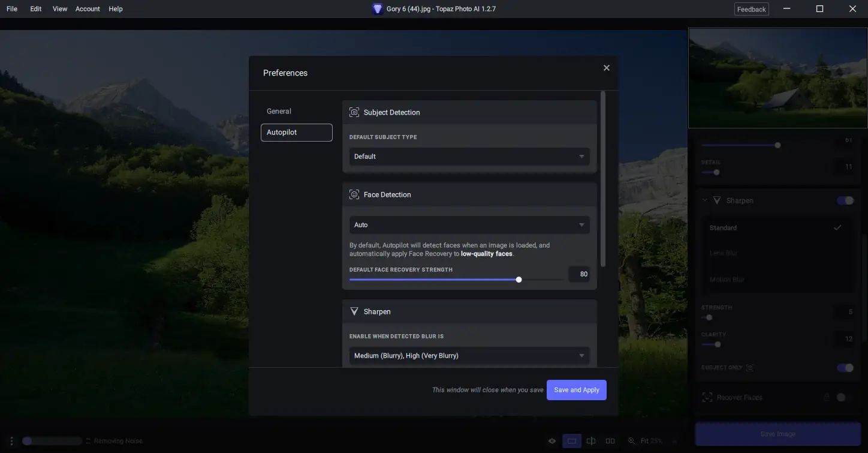Click the bold 'low-quality faces' text
This screenshot has height=453, width=868.
487,254
